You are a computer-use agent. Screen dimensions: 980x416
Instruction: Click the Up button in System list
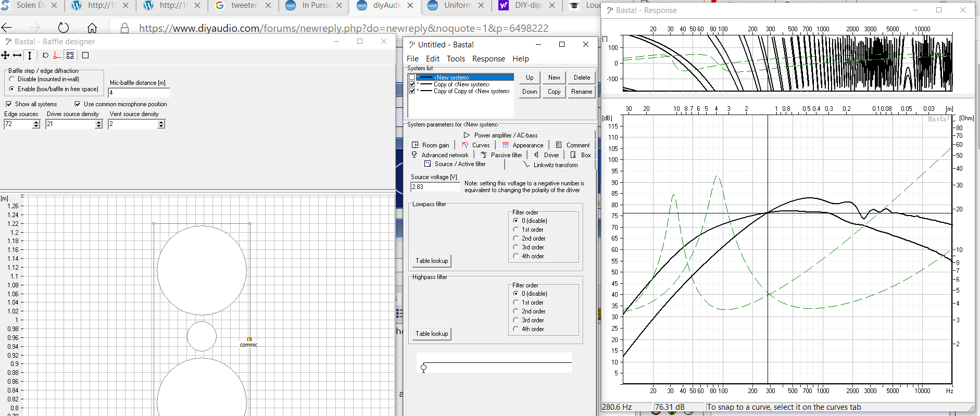click(530, 78)
